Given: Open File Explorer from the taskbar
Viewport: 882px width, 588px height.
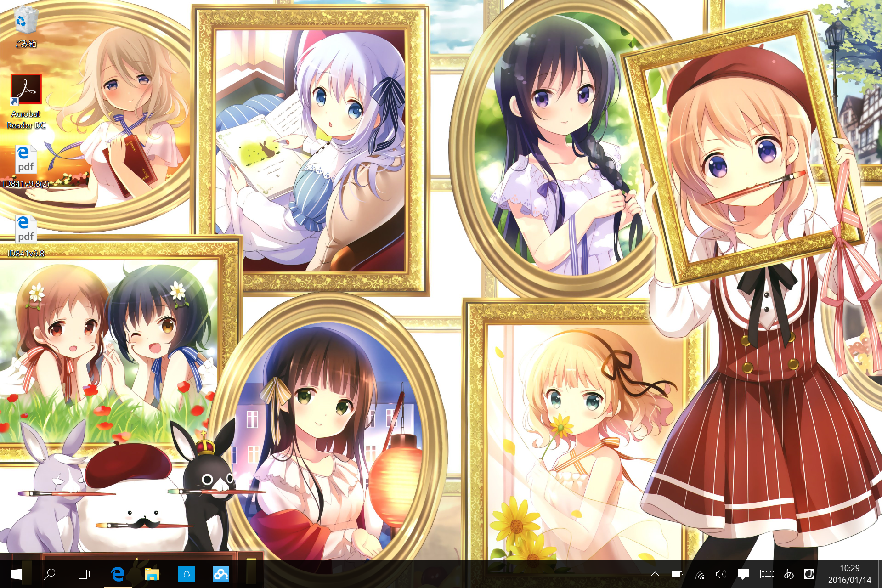Looking at the screenshot, I should click(x=152, y=574).
